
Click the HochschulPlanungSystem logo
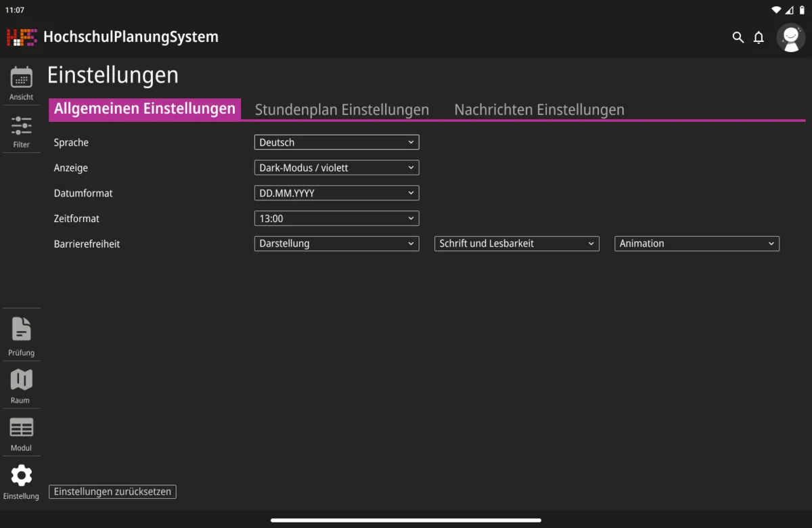click(x=22, y=37)
